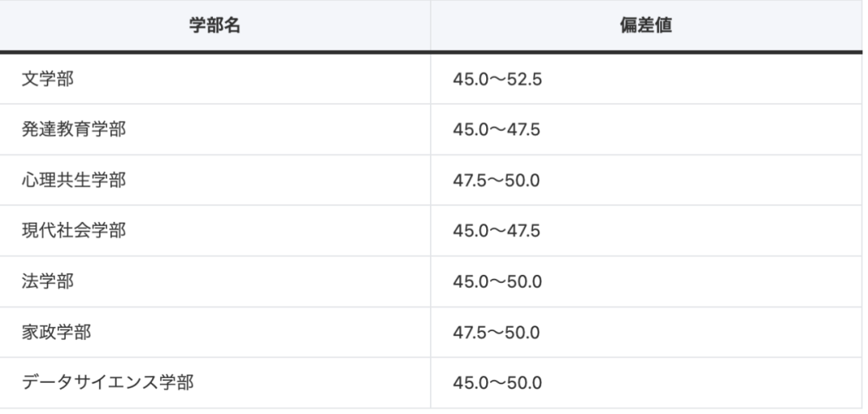Select the 偏差値 value for 心理共生学部
868x414 pixels.
point(497,180)
